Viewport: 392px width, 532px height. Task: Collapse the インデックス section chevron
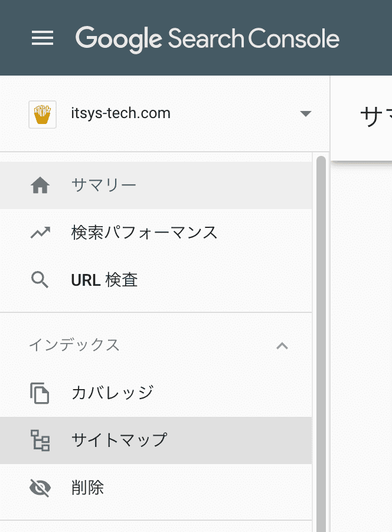point(282,346)
